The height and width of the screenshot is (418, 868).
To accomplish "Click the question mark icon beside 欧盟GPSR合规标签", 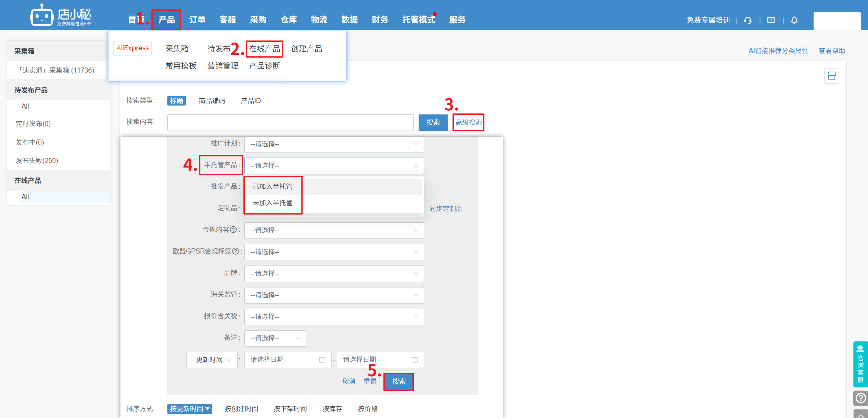I will click(235, 251).
